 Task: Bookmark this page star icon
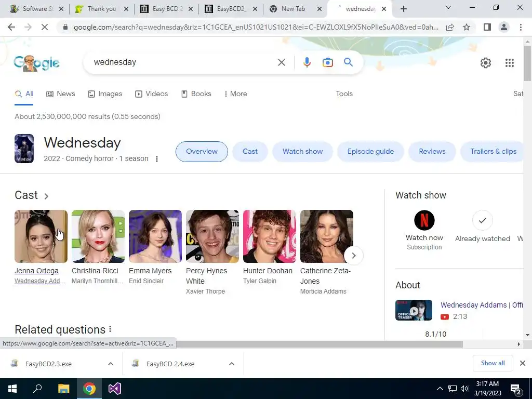pos(467,27)
